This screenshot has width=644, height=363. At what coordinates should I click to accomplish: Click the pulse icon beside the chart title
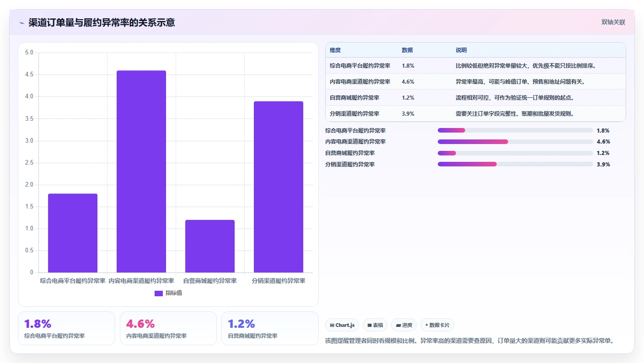click(22, 23)
